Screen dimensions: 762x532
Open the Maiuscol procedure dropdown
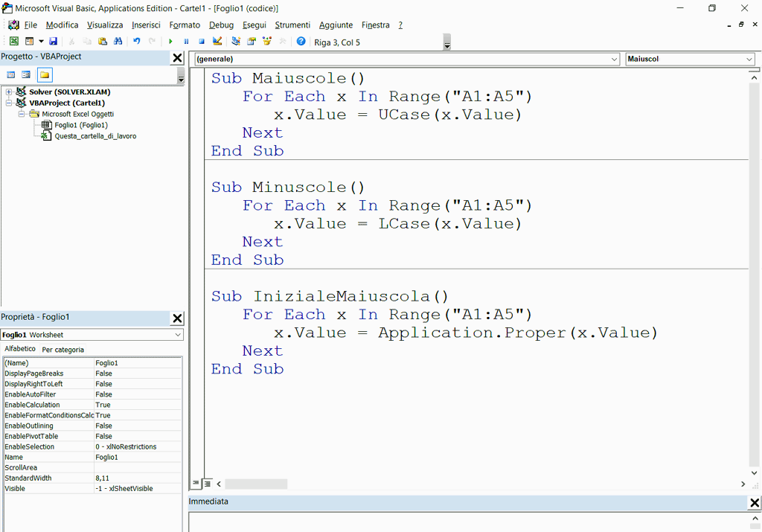pos(690,59)
